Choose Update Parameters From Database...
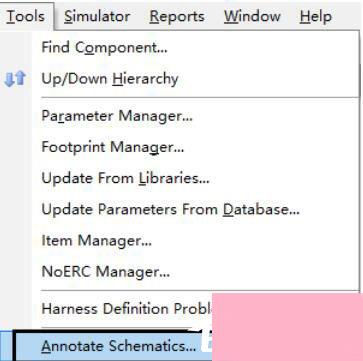 pos(196,210)
